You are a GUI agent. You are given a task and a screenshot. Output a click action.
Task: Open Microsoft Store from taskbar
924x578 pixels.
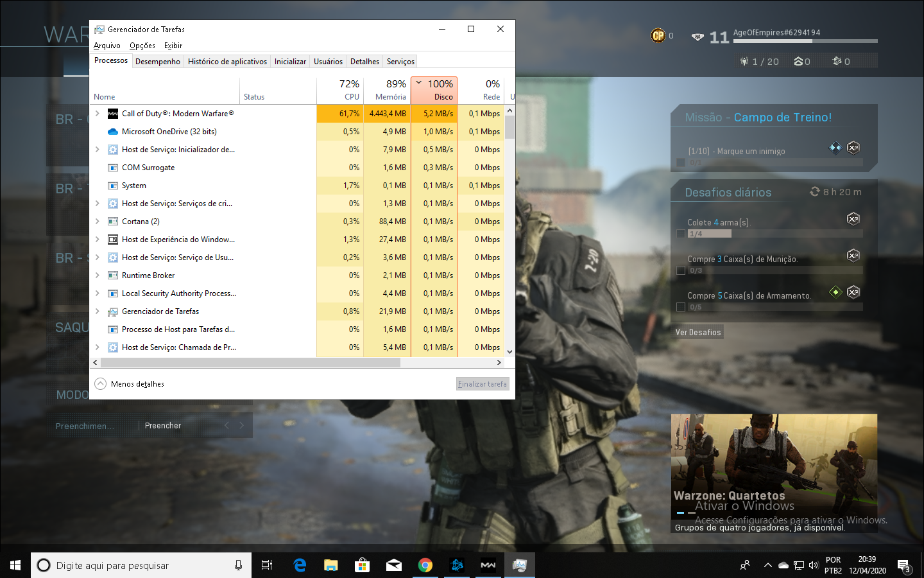click(363, 565)
